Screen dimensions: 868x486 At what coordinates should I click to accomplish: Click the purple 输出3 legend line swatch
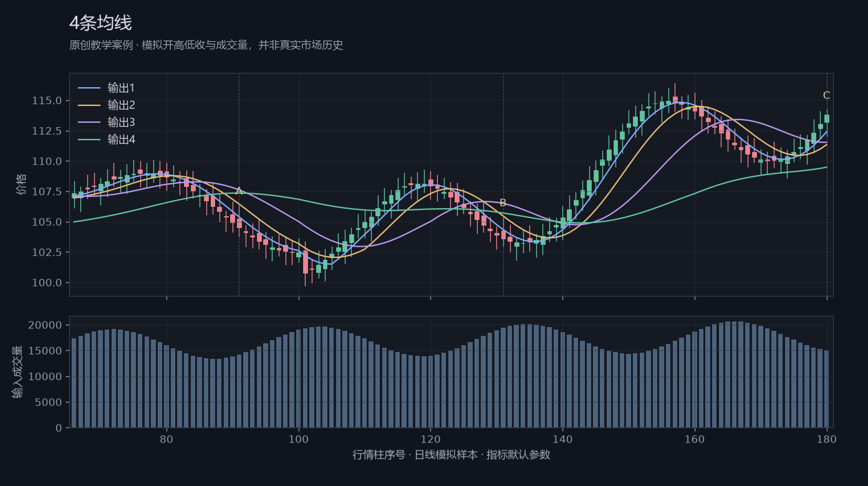coord(89,122)
